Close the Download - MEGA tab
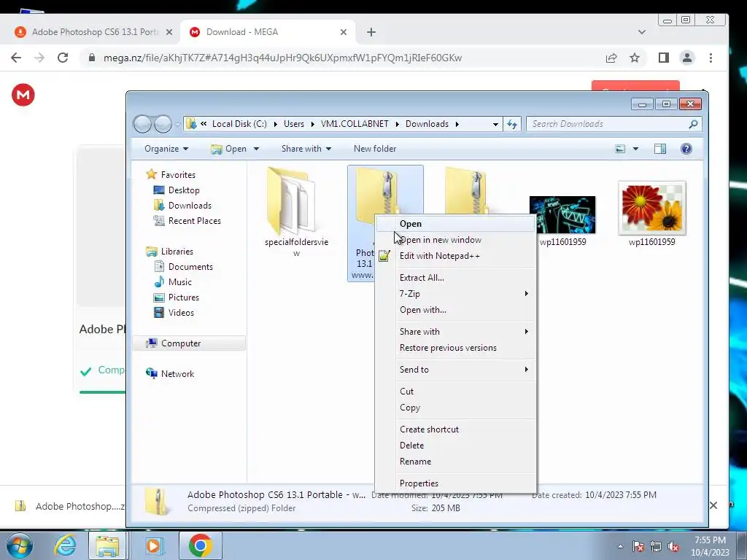This screenshot has width=747, height=560. point(344,32)
